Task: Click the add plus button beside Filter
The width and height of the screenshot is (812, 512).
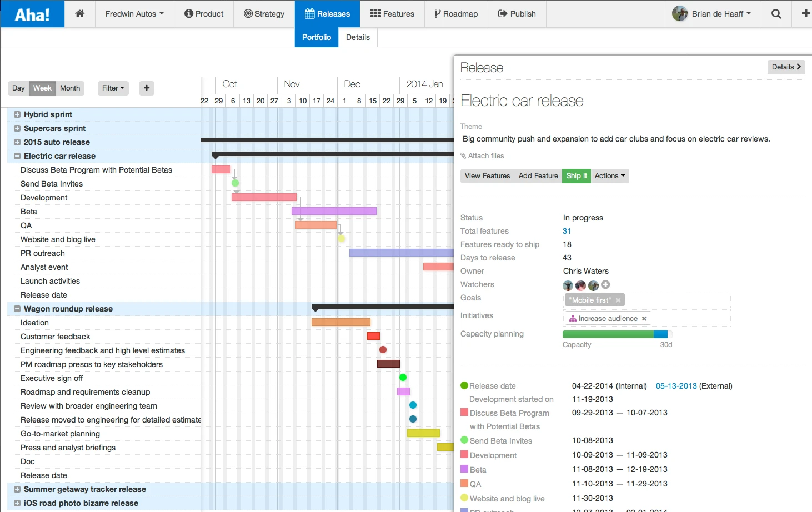Action: tap(147, 88)
